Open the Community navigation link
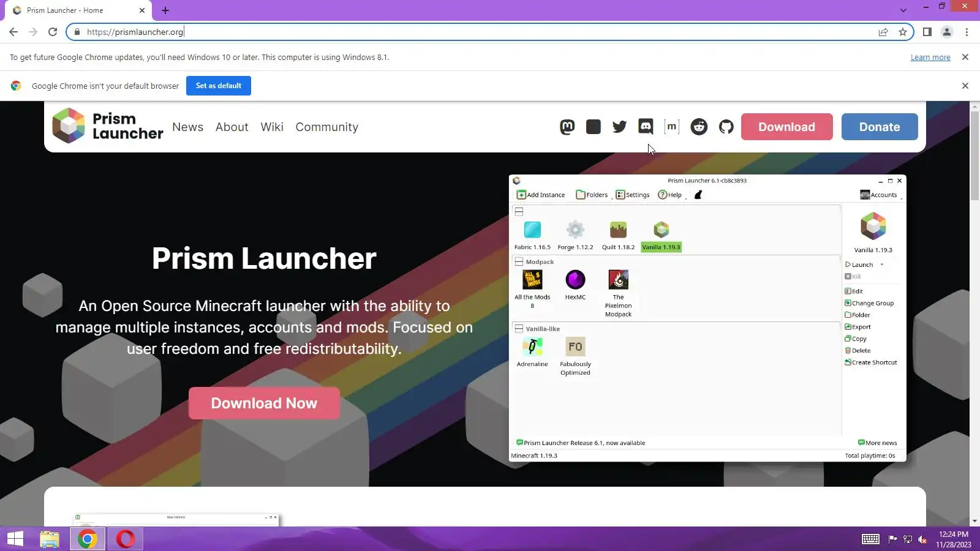This screenshot has height=551, width=980. (x=326, y=127)
